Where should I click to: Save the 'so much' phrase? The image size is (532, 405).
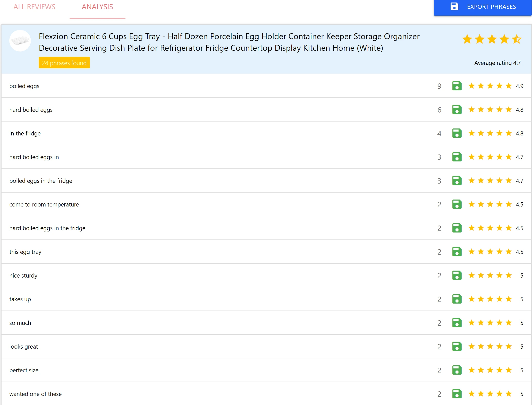457,323
